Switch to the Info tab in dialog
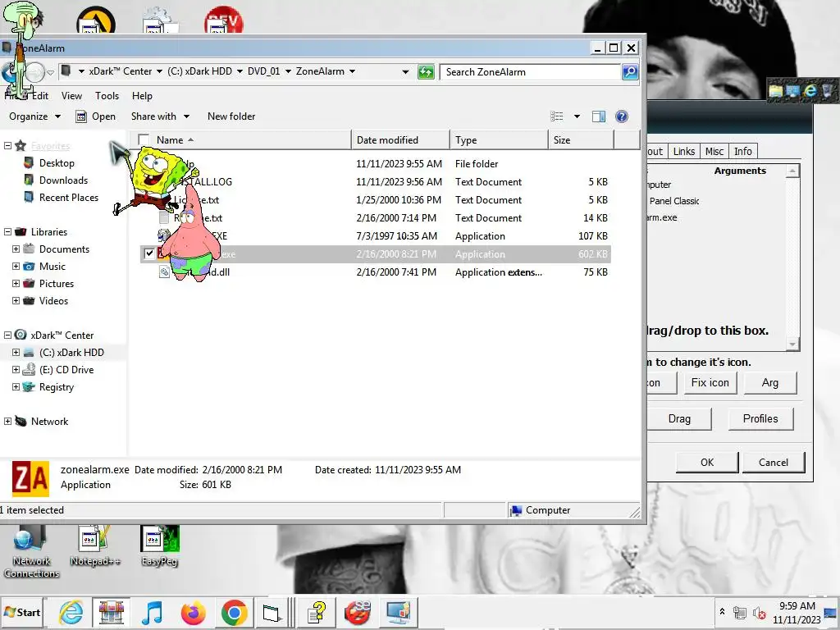840x630 pixels. tap(742, 152)
